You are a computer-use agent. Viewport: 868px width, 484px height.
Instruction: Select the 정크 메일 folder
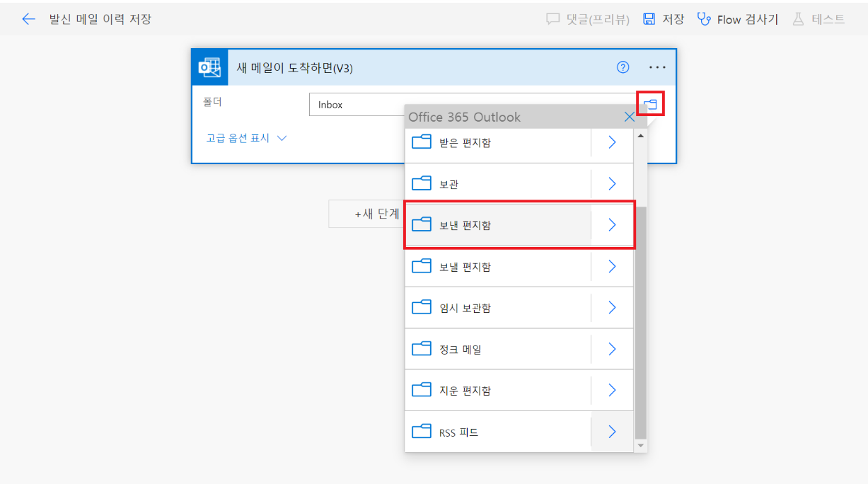[x=497, y=349]
